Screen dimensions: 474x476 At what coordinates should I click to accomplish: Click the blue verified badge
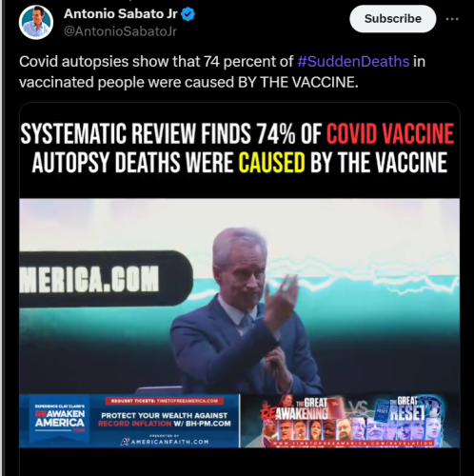(x=188, y=14)
